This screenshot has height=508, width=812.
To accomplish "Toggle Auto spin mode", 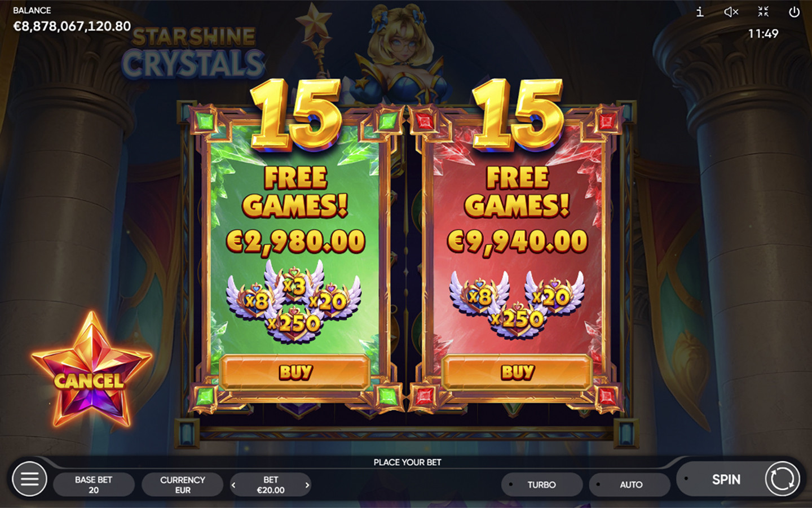I will (x=630, y=485).
